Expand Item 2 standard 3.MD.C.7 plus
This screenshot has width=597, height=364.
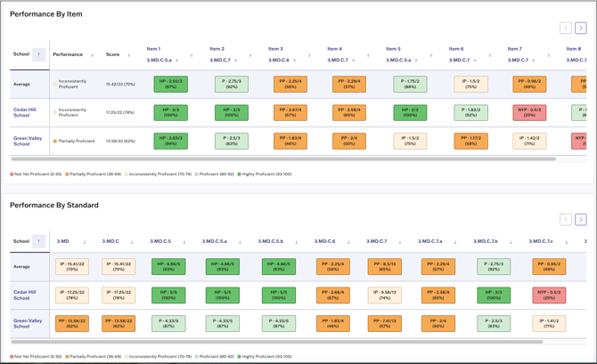pyautogui.click(x=235, y=61)
